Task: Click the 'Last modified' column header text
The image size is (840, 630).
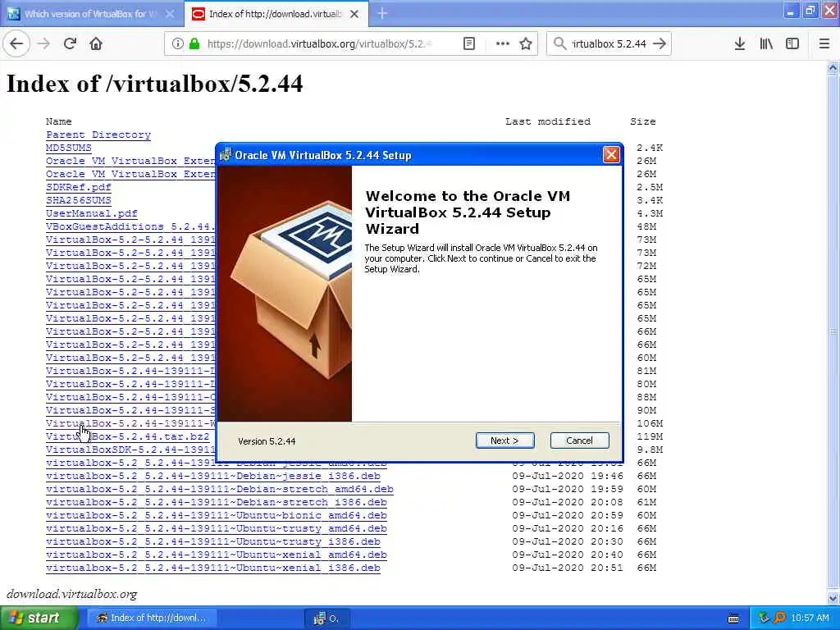Action: [547, 121]
